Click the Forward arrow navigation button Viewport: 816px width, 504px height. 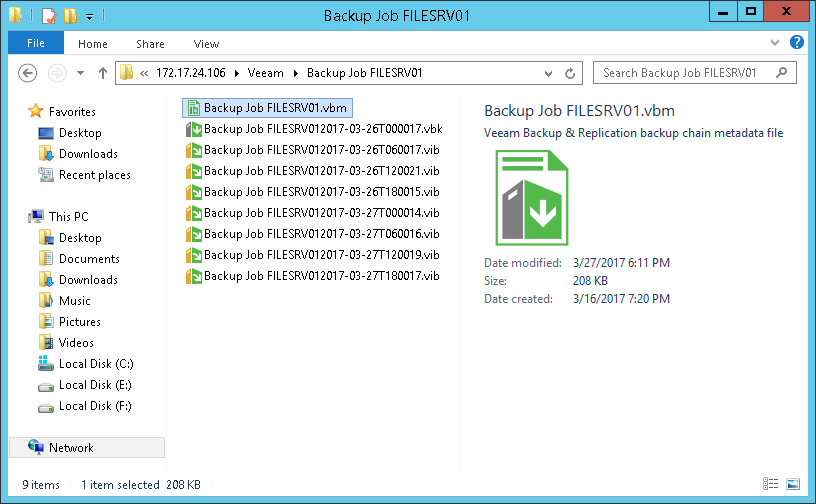tap(57, 73)
